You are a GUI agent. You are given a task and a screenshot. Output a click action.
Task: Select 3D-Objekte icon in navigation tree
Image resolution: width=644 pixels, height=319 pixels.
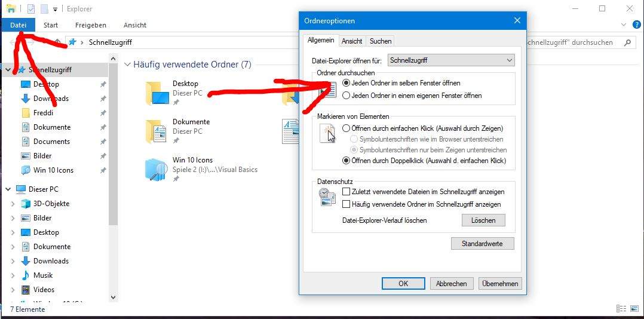click(x=26, y=204)
